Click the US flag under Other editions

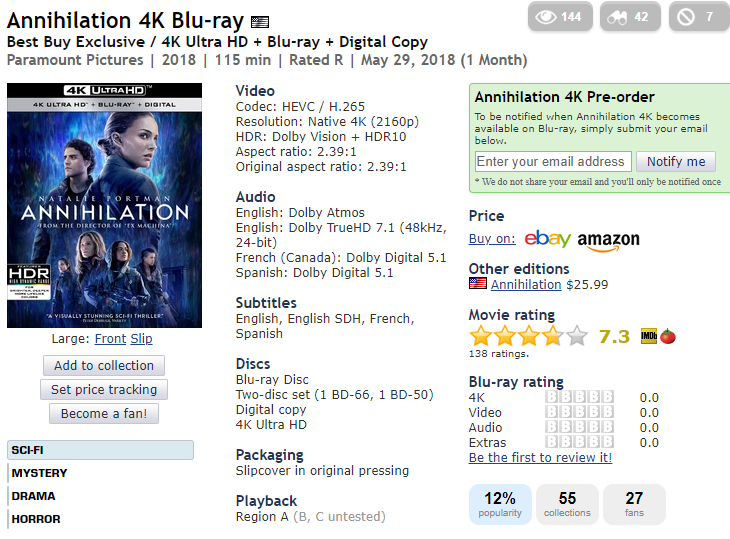pos(478,283)
